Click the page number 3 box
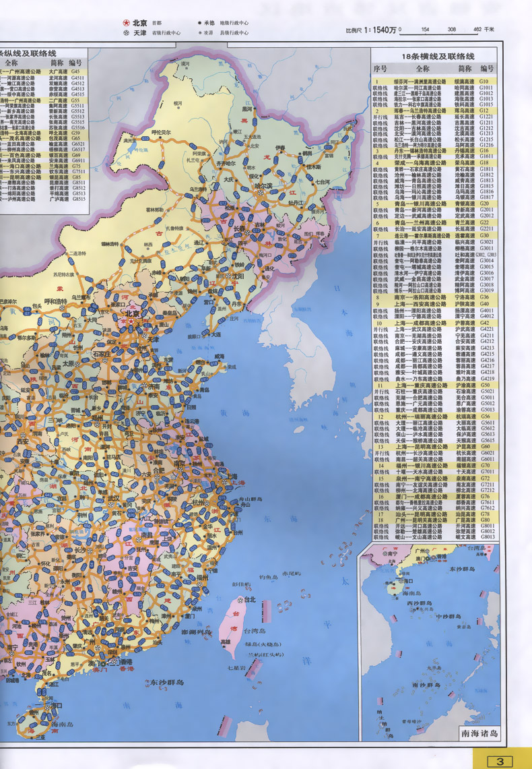532x769 pixels. click(x=500, y=761)
